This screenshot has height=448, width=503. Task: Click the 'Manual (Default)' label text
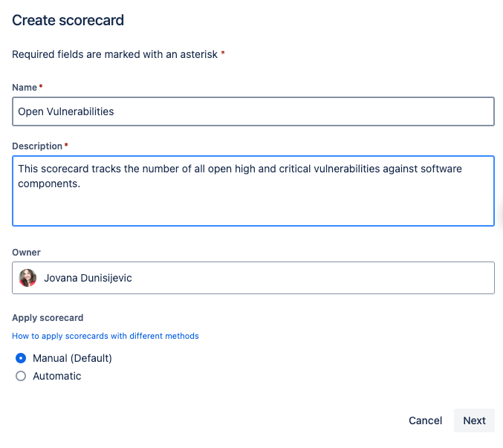[x=72, y=358]
